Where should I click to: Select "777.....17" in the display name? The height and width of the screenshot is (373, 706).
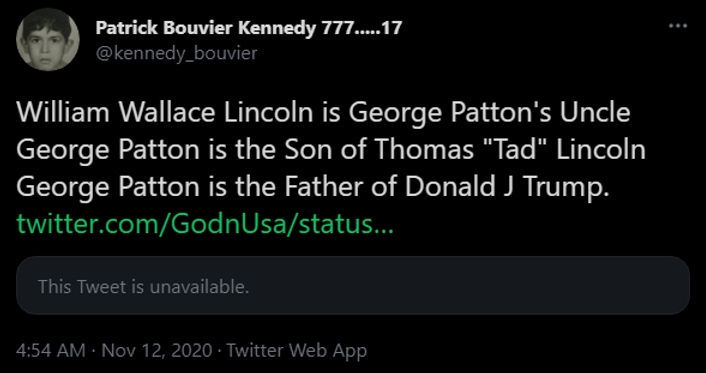pyautogui.click(x=362, y=29)
